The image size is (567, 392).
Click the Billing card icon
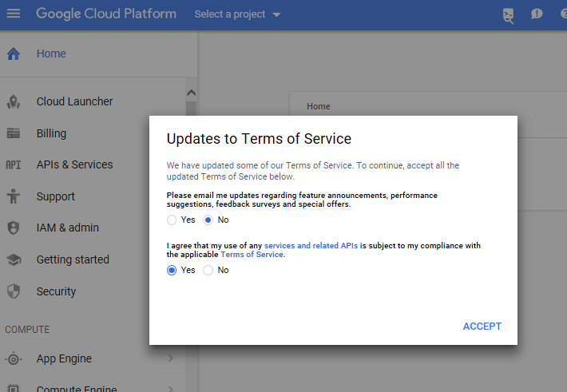click(x=14, y=133)
